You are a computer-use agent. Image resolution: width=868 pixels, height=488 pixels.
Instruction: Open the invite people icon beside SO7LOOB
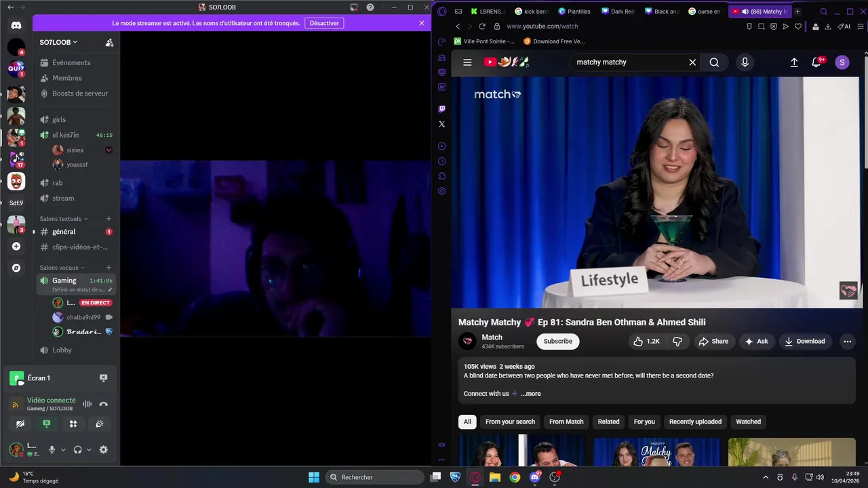[x=109, y=42]
